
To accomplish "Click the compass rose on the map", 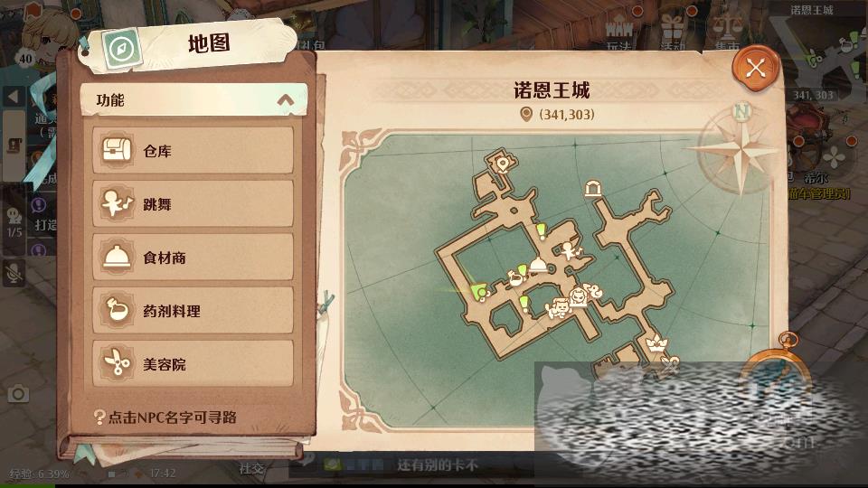I will point(740,148).
